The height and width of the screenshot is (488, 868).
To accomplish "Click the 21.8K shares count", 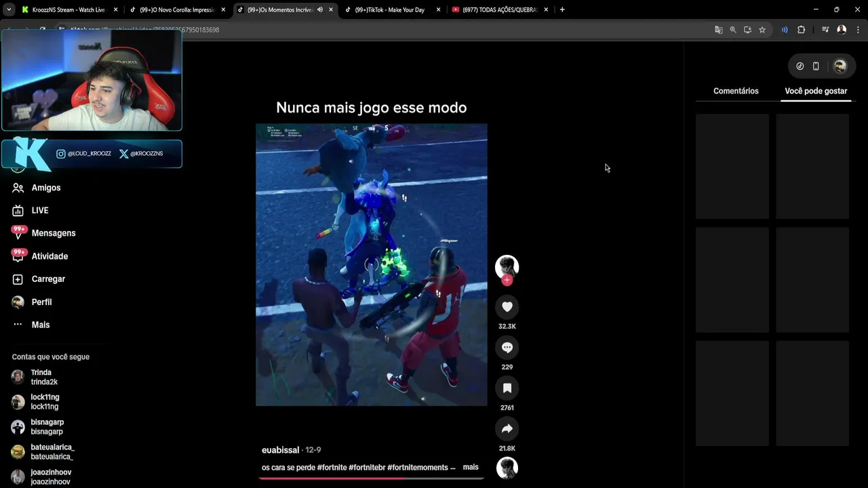I will [507, 449].
